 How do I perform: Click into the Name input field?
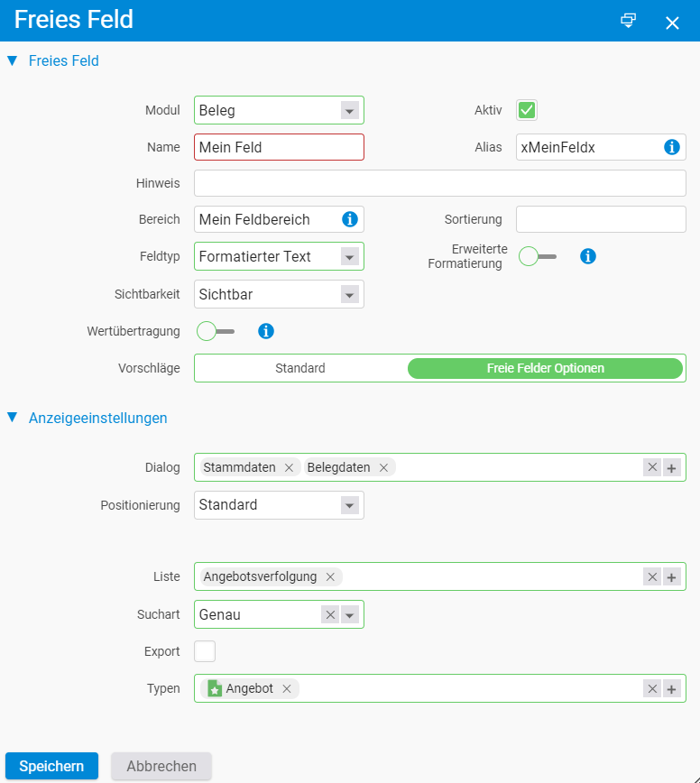point(279,147)
